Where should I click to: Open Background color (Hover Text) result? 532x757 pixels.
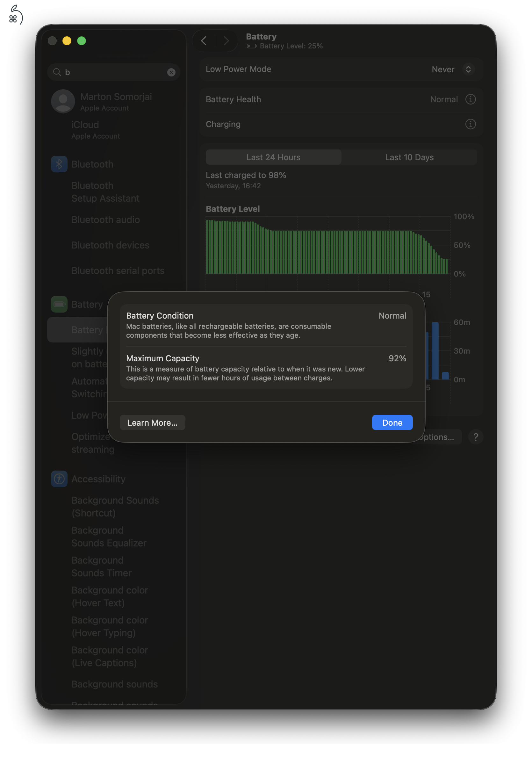pos(110,596)
